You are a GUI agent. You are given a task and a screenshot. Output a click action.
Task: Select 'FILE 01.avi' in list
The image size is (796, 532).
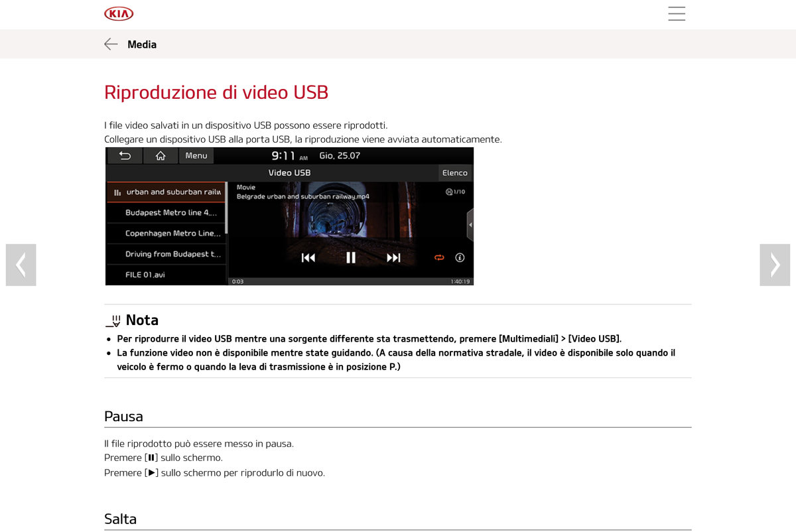[166, 275]
